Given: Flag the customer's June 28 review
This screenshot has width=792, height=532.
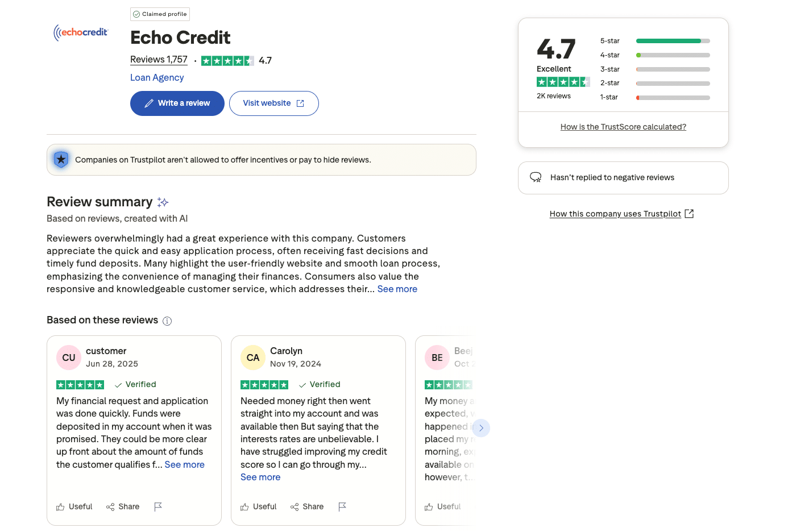Looking at the screenshot, I should coord(158,507).
